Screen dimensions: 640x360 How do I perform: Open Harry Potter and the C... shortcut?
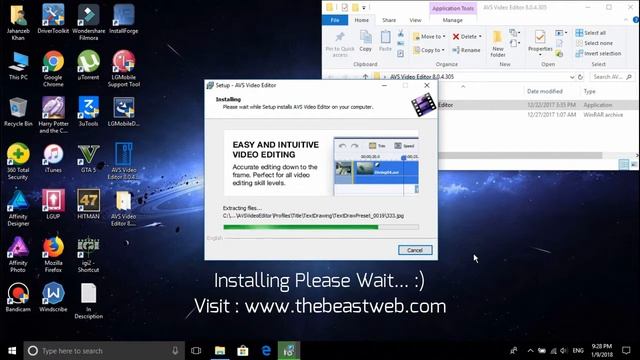(53, 116)
